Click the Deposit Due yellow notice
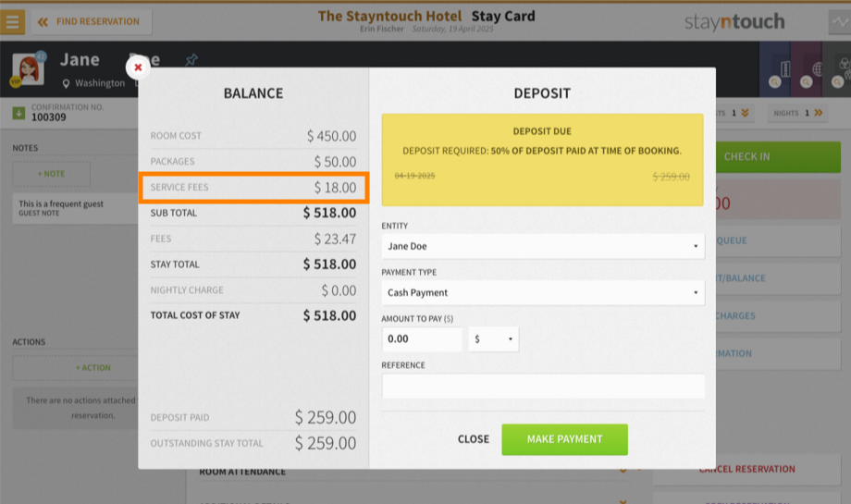The width and height of the screenshot is (851, 504). pyautogui.click(x=543, y=159)
